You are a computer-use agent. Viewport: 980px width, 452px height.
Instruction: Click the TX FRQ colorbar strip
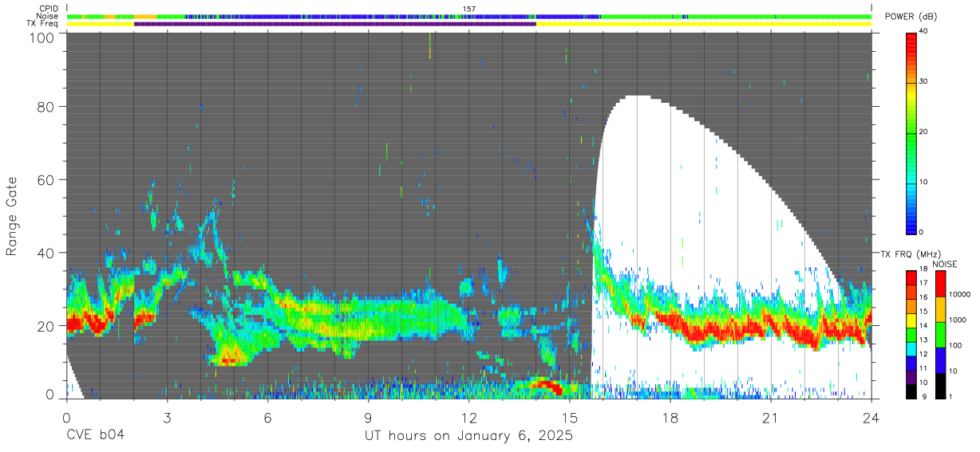click(911, 334)
